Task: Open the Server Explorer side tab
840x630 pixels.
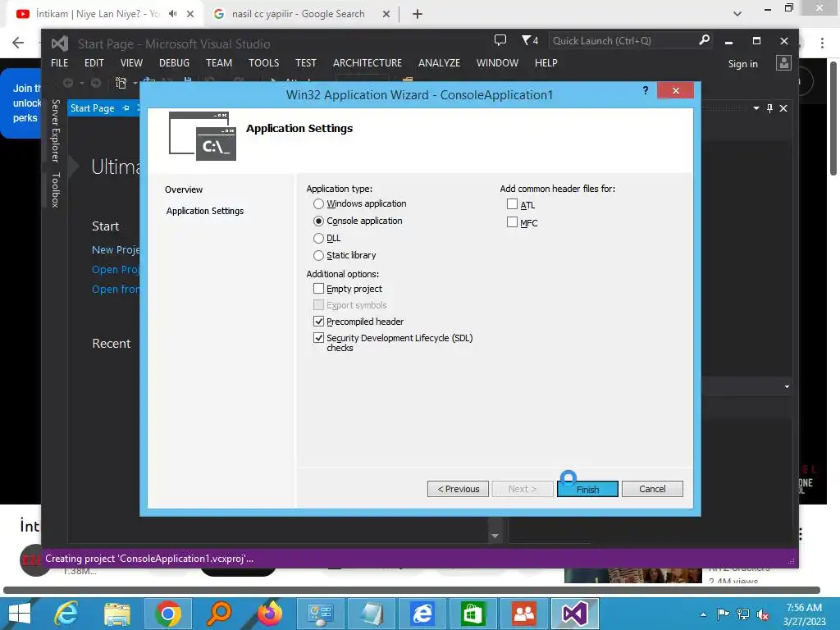Action: click(x=55, y=130)
